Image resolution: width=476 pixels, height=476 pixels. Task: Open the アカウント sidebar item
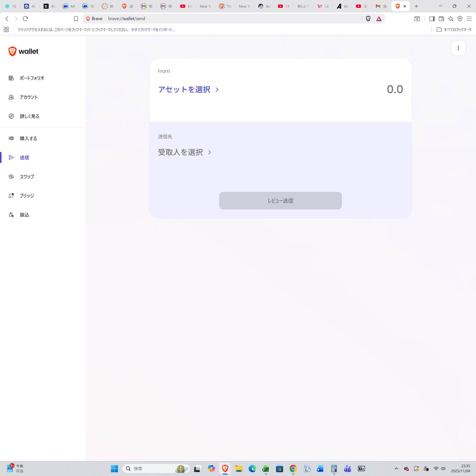(29, 97)
